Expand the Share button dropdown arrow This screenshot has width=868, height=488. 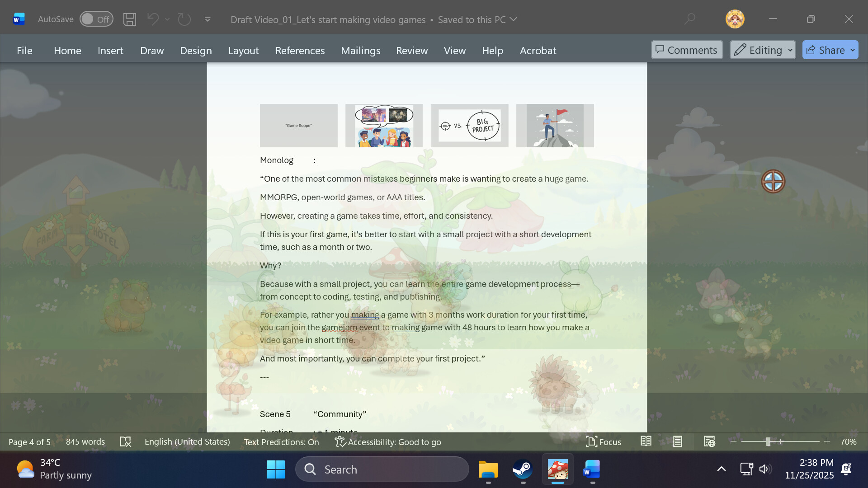click(853, 50)
